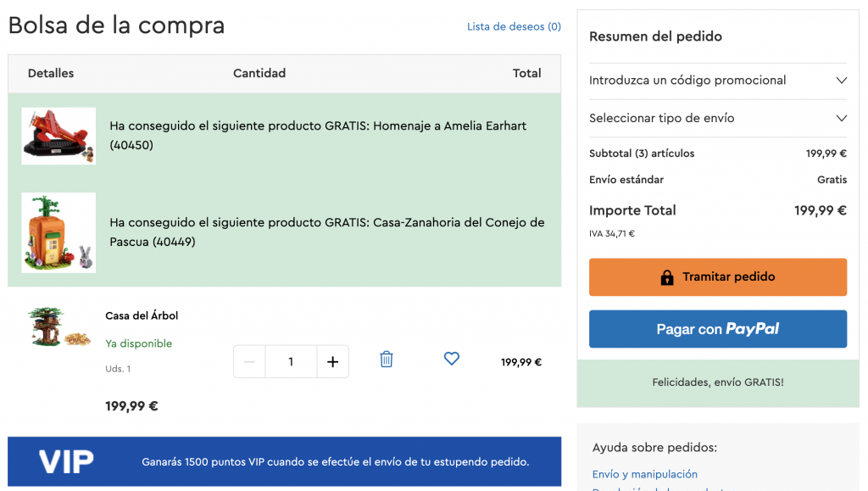Click the chevron beside código promocional

click(841, 81)
